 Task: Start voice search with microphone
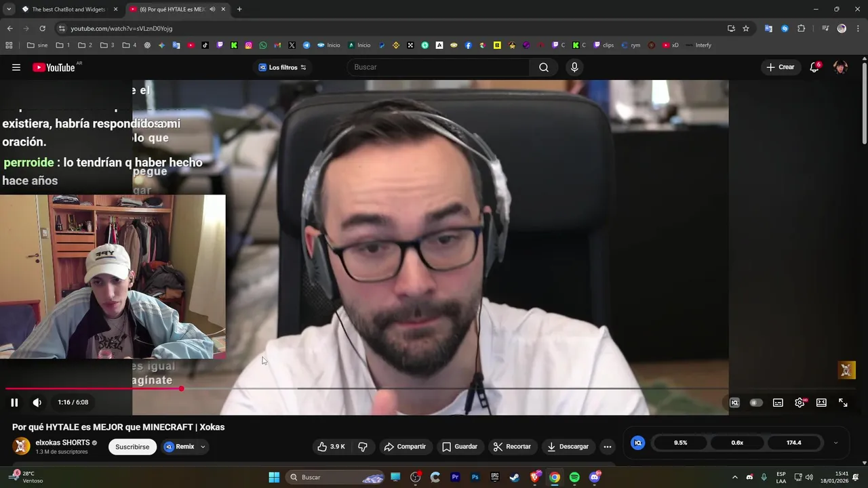574,67
